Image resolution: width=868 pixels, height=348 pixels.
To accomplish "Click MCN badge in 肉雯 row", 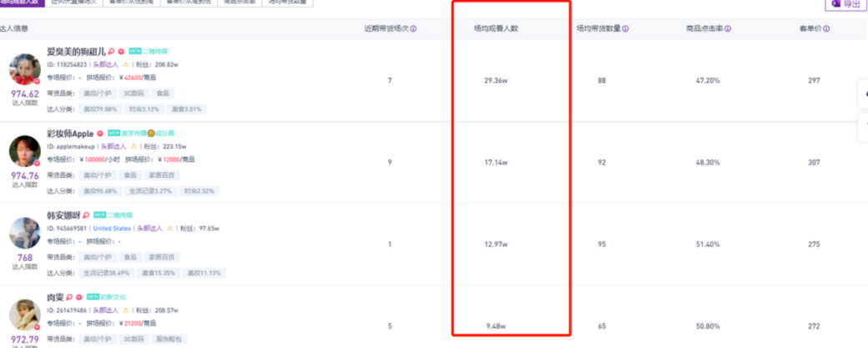I will click(x=93, y=296).
